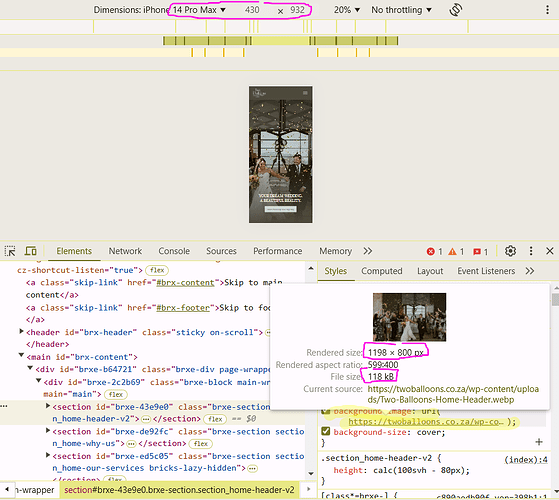Open DevTools customize three-dot menu
Image resolution: width=559 pixels, height=500 pixels.
531,251
